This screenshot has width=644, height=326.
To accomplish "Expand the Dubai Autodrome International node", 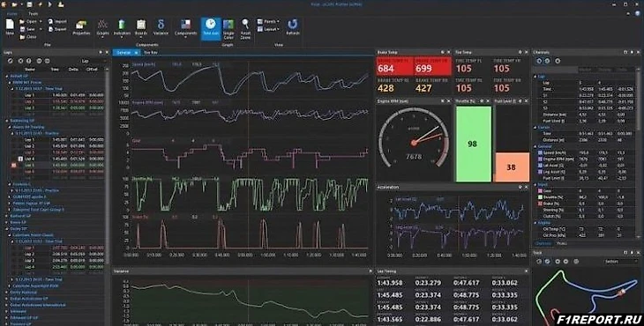I will [x=7, y=305].
